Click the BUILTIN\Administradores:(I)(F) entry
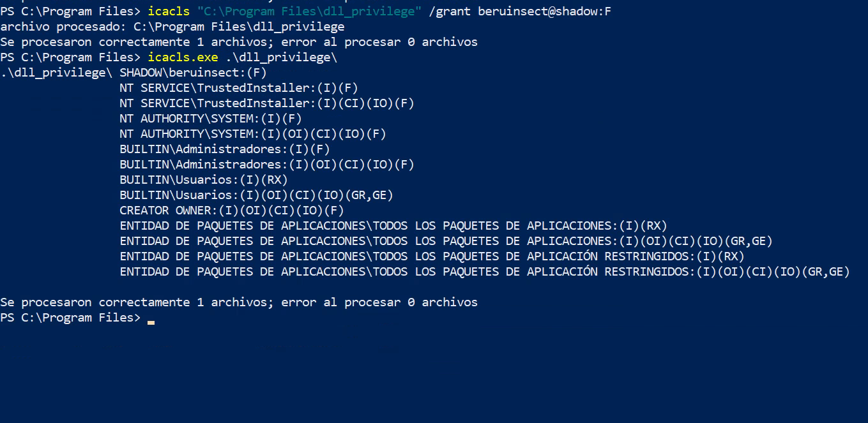This screenshot has width=868, height=423. coord(224,149)
